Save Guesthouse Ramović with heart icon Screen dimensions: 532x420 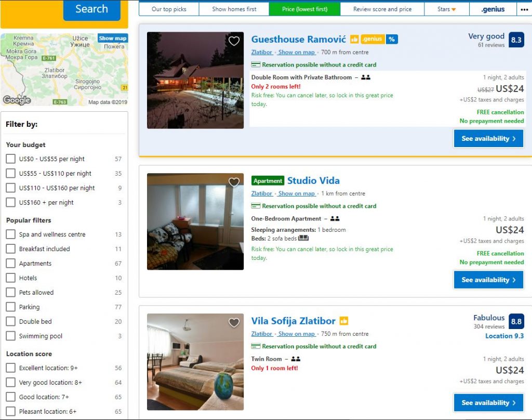click(x=234, y=41)
